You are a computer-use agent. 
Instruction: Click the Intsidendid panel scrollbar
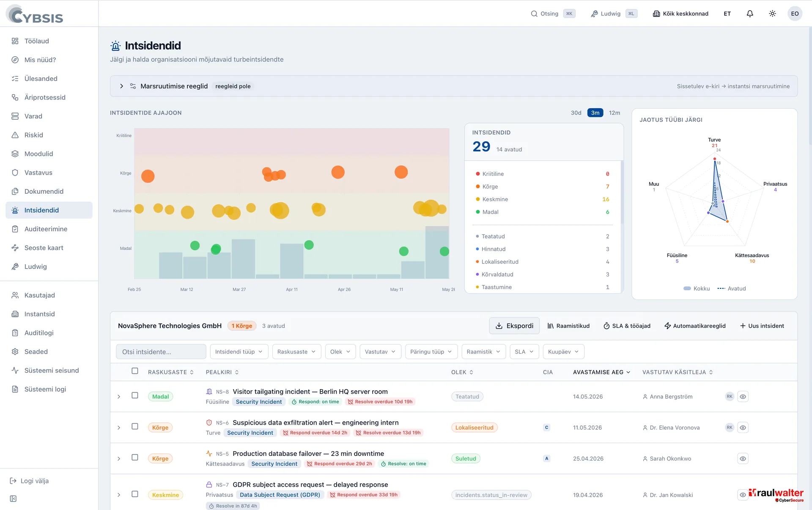(x=622, y=192)
